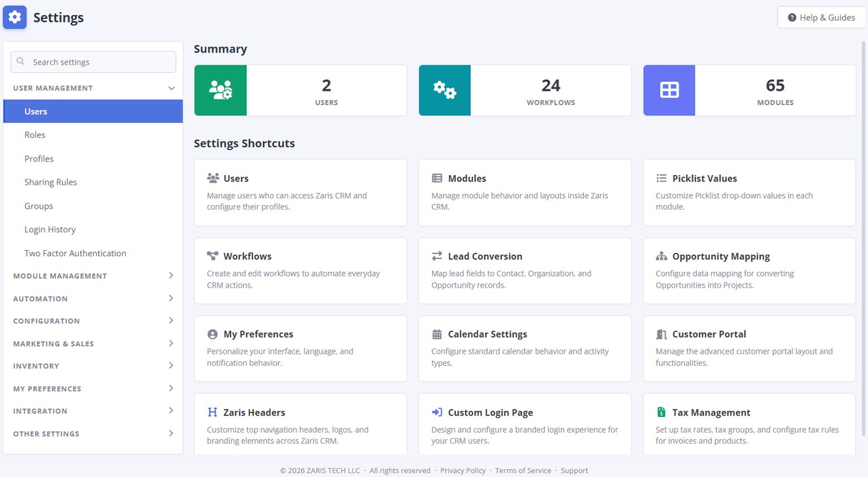Open the Lead Conversion card title
This screenshot has height=477, width=868.
pos(485,256)
